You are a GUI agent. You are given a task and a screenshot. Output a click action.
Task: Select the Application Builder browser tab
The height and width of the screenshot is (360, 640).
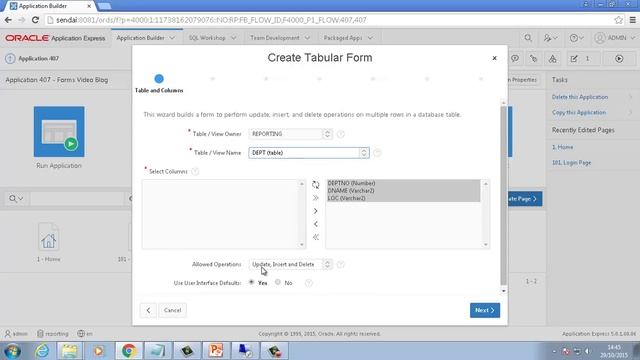51,6
